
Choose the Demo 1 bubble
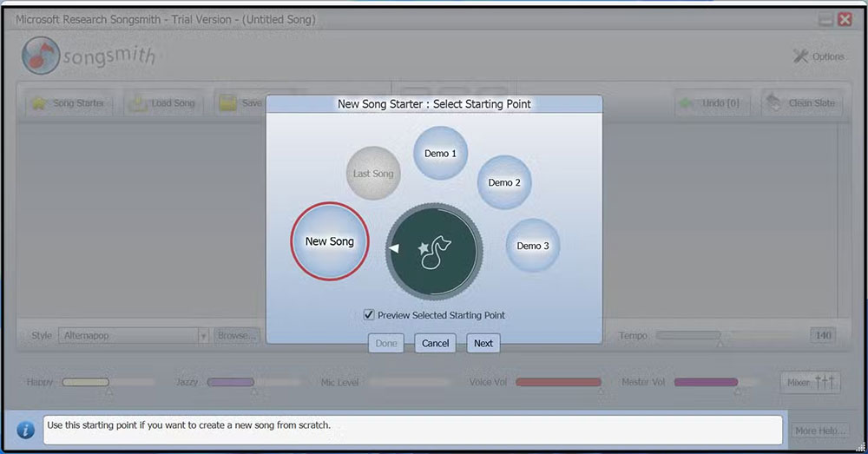point(441,154)
